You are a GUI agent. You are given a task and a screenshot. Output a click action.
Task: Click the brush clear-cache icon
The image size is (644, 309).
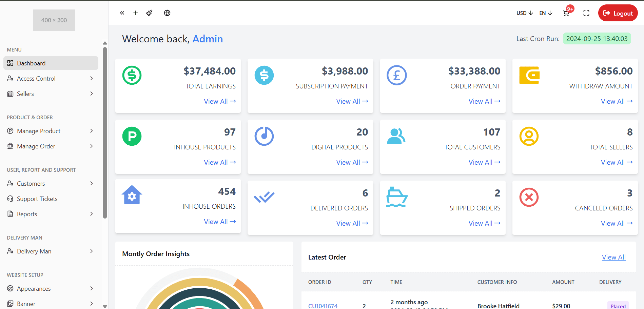click(x=149, y=13)
